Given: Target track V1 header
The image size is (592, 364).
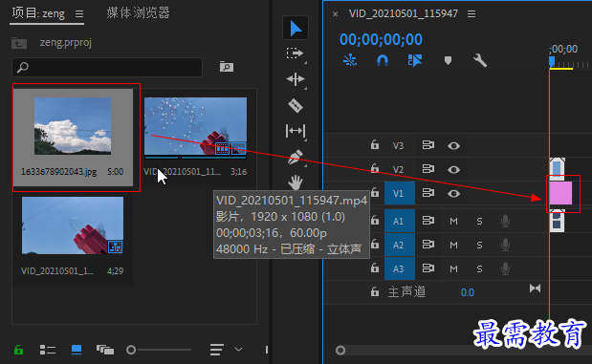Looking at the screenshot, I should click(400, 194).
